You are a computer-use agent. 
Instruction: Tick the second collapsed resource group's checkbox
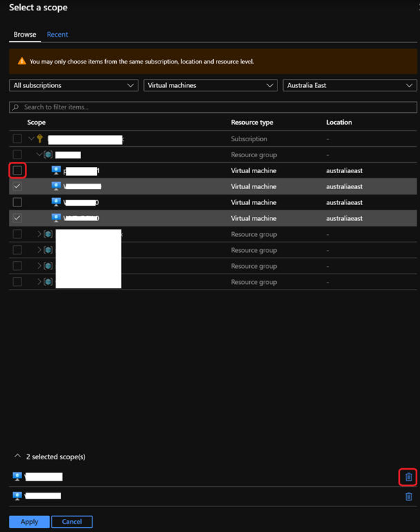(17, 250)
